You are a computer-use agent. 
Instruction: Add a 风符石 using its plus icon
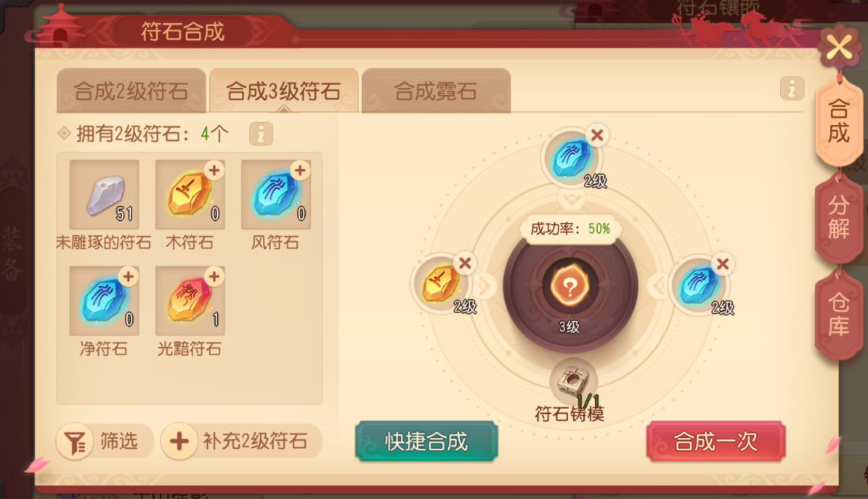point(300,170)
